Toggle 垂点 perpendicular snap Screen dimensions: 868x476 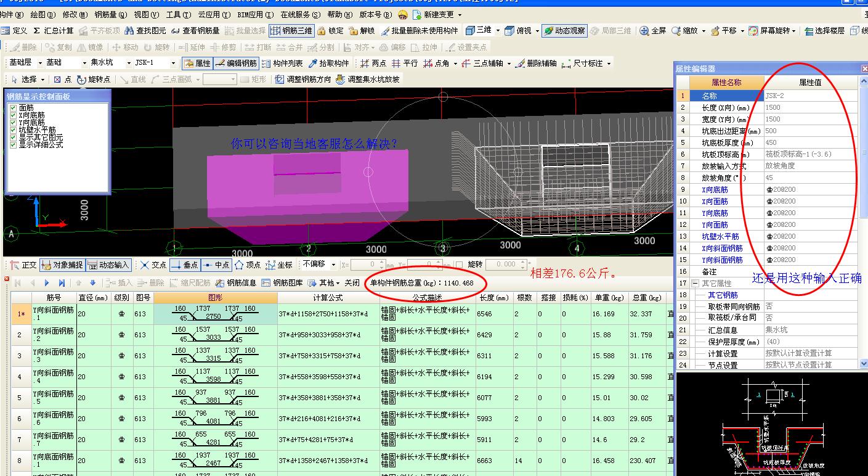point(184,265)
